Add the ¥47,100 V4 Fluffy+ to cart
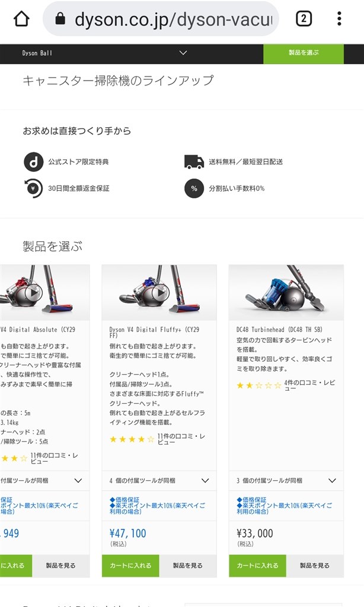The width and height of the screenshot is (364, 607). coord(130,566)
